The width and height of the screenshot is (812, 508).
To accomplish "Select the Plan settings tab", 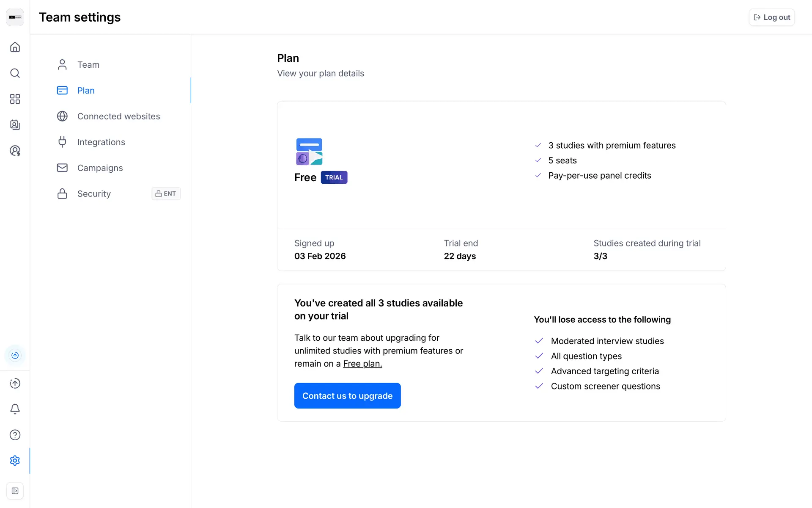I will tap(86, 91).
